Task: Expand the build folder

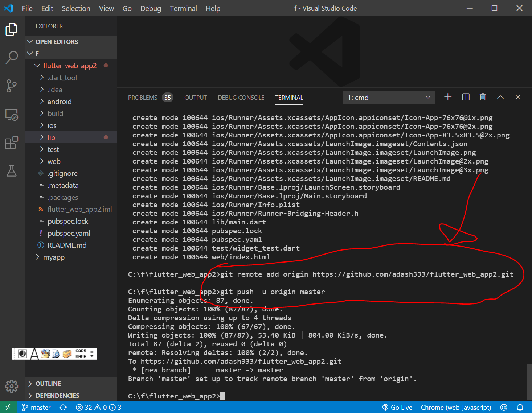Action: coord(71,113)
